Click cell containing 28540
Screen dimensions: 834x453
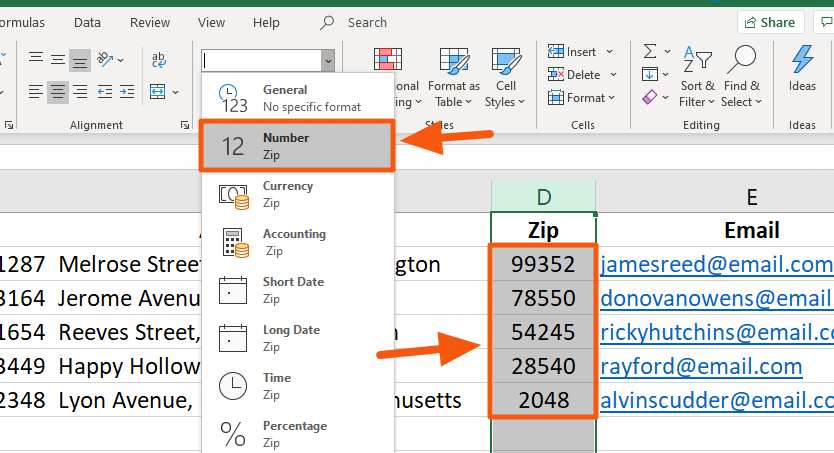[543, 366]
